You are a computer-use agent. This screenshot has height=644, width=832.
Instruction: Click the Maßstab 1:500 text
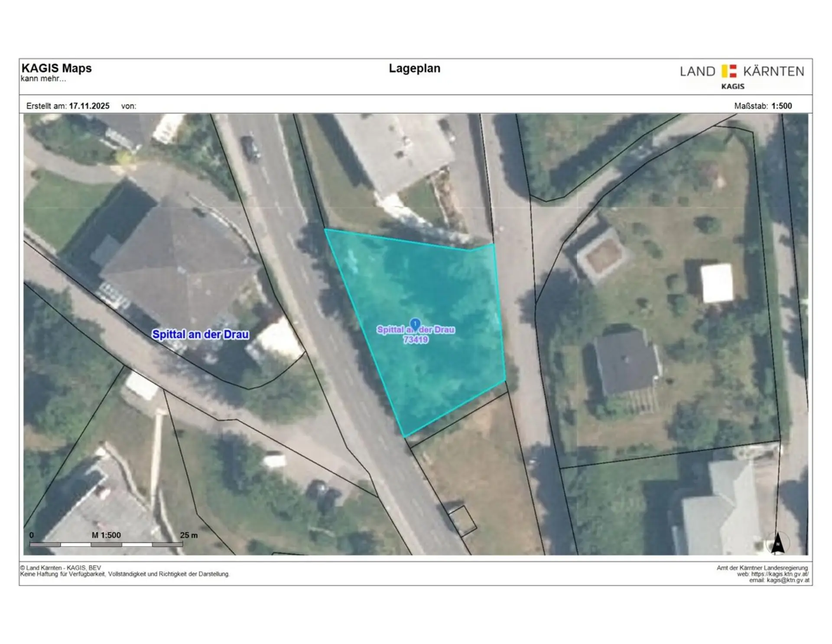763,106
